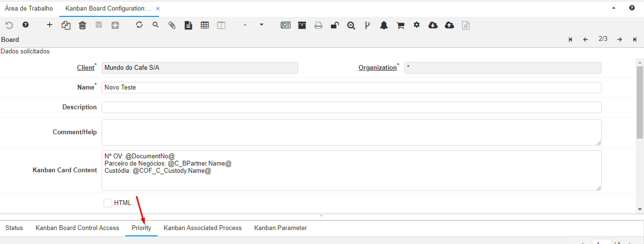Enable the HTML checkbox

(x=108, y=203)
